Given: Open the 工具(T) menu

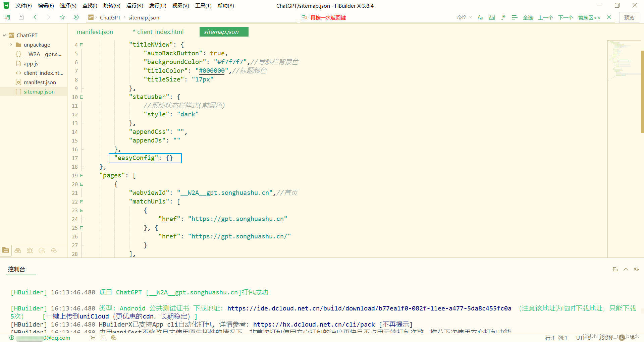Looking at the screenshot, I should coord(203,6).
